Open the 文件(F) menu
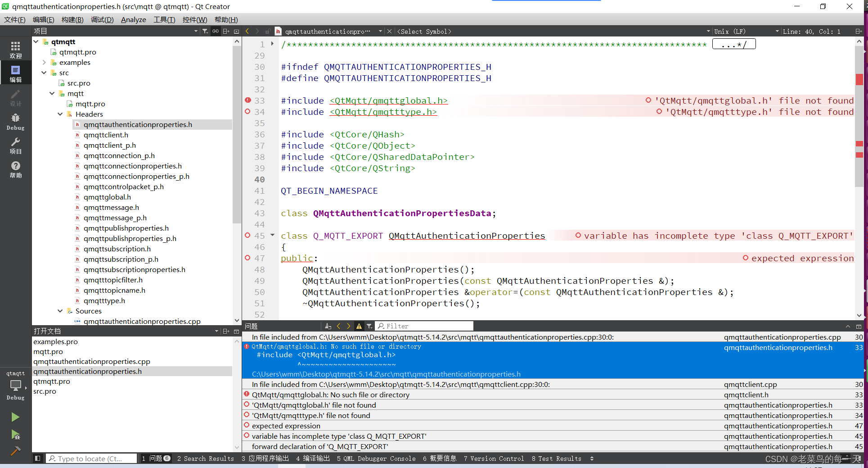This screenshot has width=868, height=468. point(15,19)
